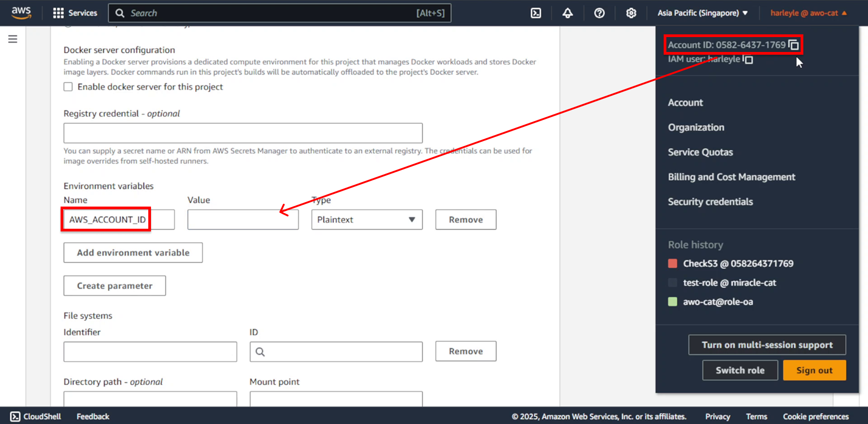Open Cookie preferences in footer
Viewport: 868px width, 424px height.
pos(816,416)
